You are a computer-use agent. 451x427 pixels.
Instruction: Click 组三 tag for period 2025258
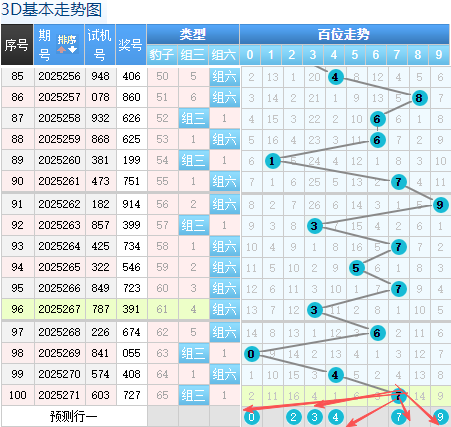pos(194,118)
